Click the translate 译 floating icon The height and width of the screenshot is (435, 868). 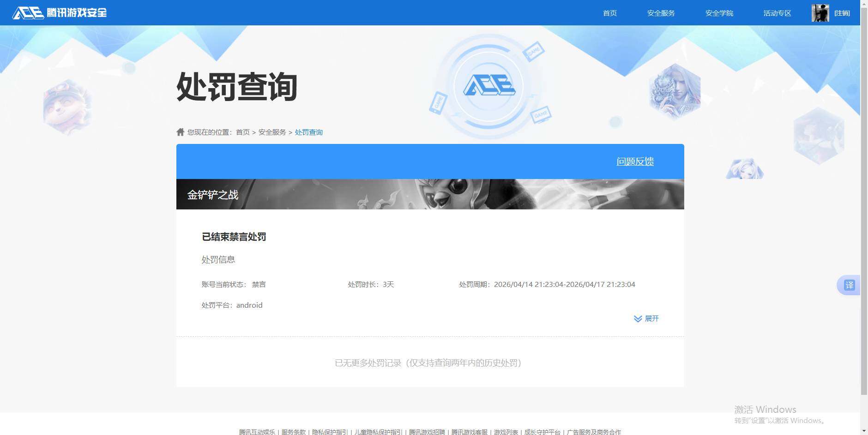pyautogui.click(x=849, y=285)
